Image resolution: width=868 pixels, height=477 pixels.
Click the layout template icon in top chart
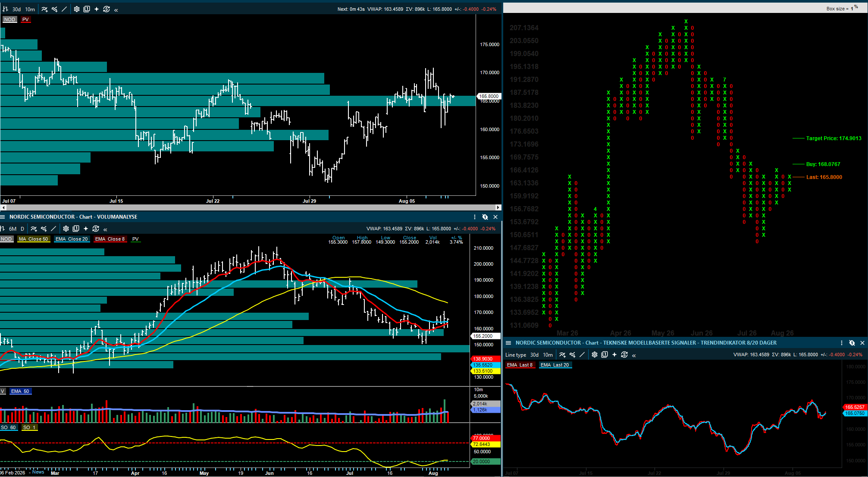click(87, 9)
